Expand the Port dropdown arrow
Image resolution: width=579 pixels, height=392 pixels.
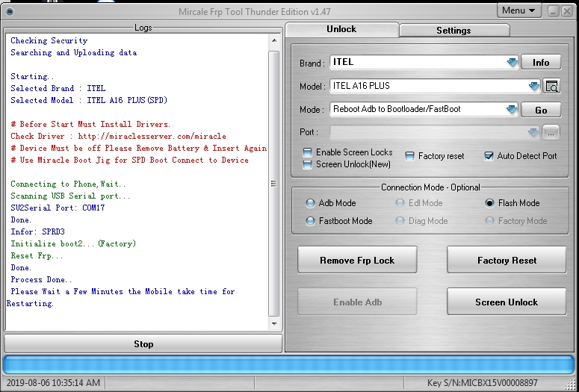tap(533, 132)
